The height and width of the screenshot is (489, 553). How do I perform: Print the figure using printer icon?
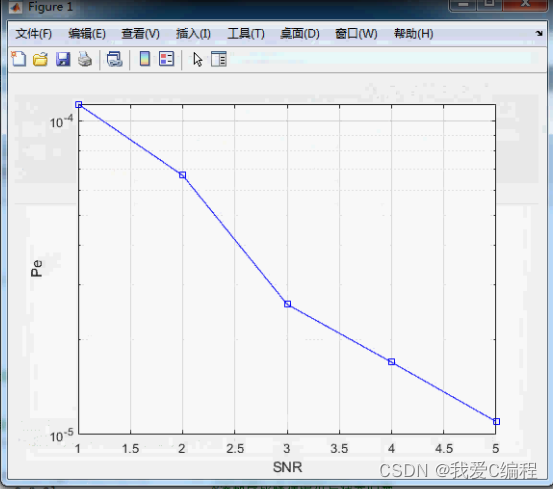coord(85,59)
